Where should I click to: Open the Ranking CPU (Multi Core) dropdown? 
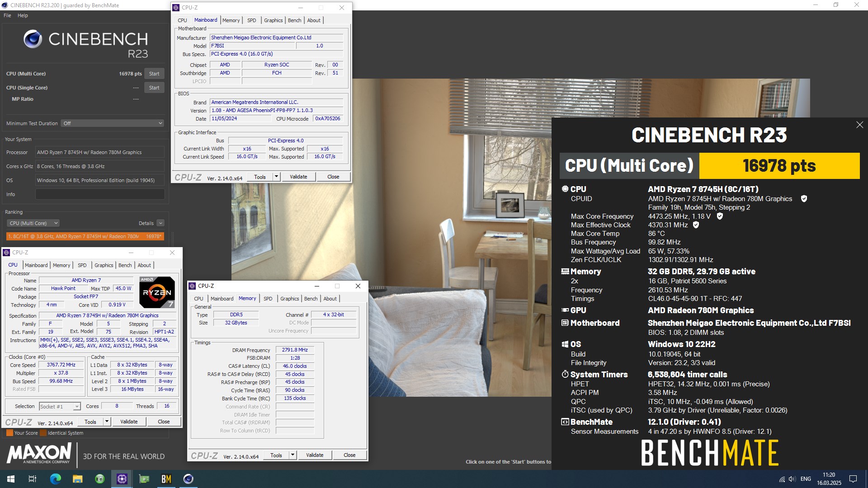coord(33,223)
